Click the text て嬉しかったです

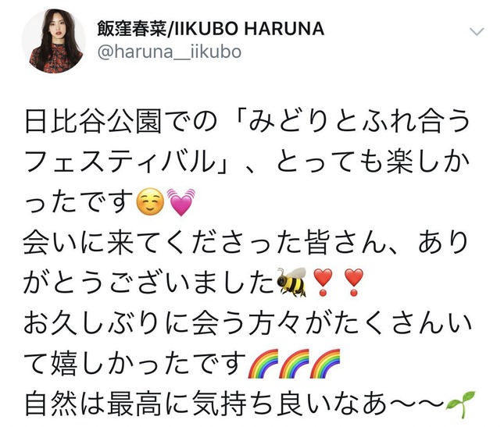[x=135, y=364]
